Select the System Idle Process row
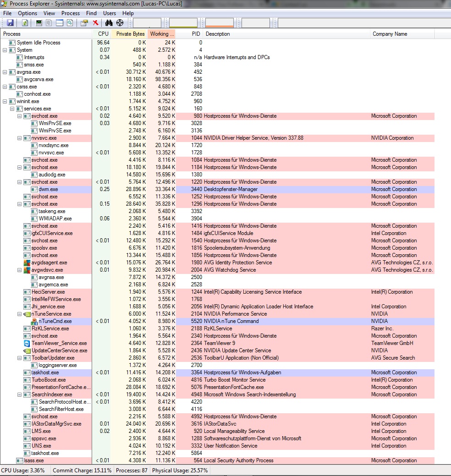451x476 pixels. tap(217, 43)
